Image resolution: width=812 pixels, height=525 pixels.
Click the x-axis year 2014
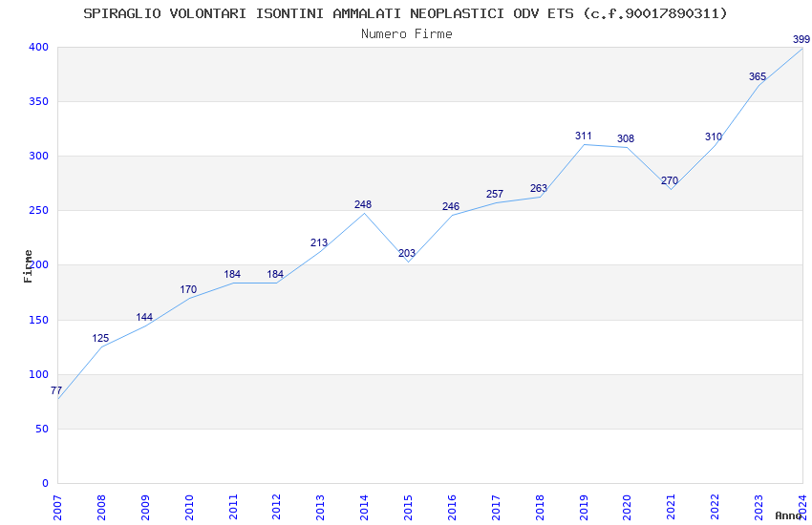tap(364, 508)
